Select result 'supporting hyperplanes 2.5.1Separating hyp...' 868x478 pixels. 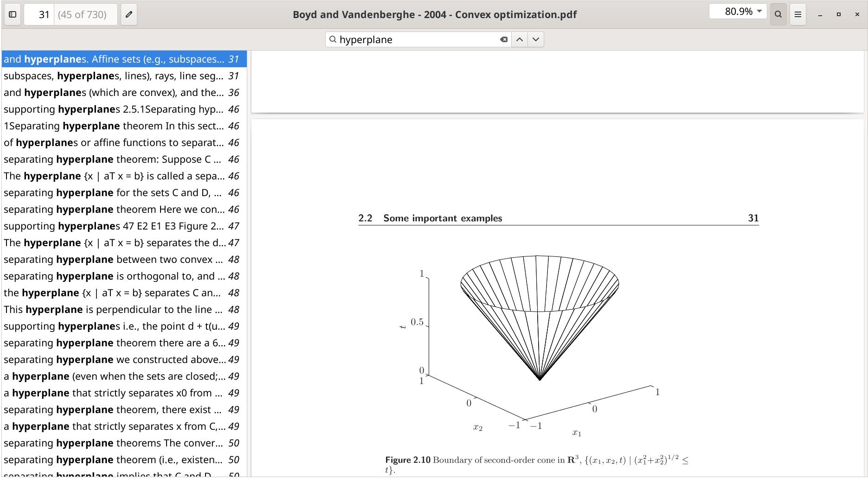pyautogui.click(x=124, y=109)
